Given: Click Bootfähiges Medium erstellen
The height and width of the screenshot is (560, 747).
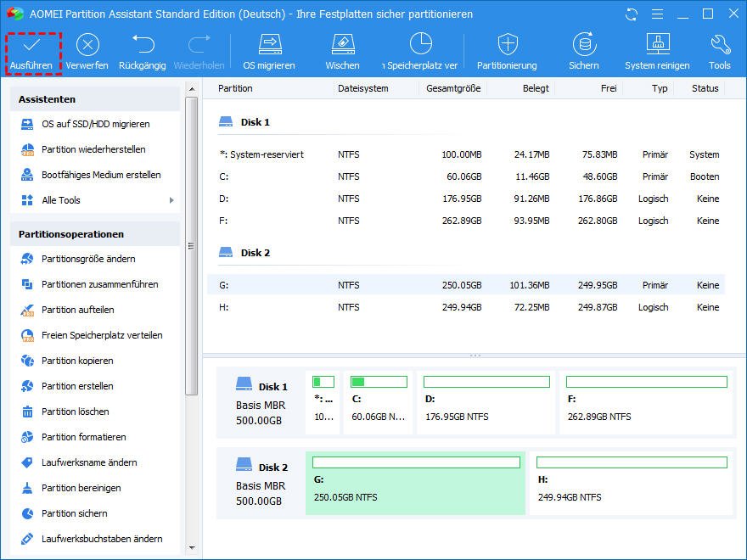Looking at the screenshot, I should 101,175.
